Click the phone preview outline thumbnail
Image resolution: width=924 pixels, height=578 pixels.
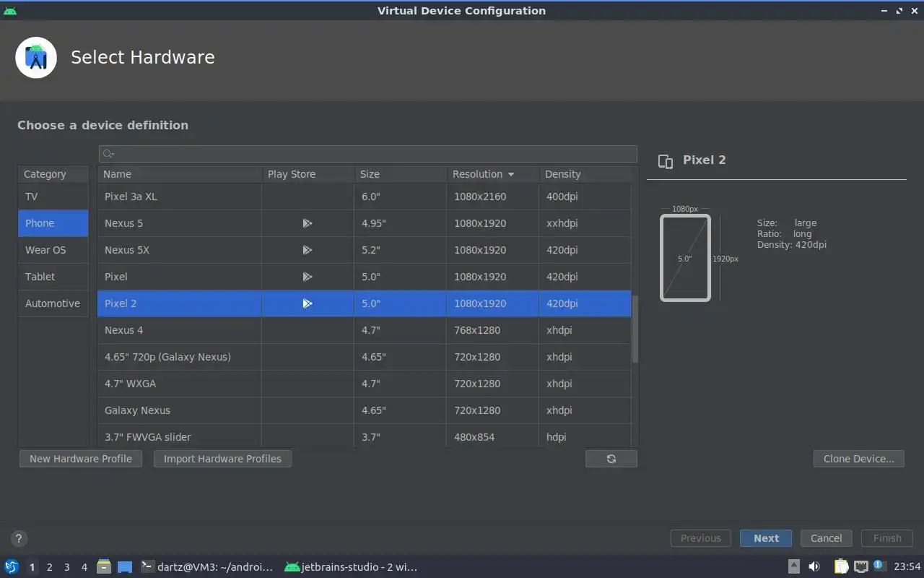coord(685,258)
